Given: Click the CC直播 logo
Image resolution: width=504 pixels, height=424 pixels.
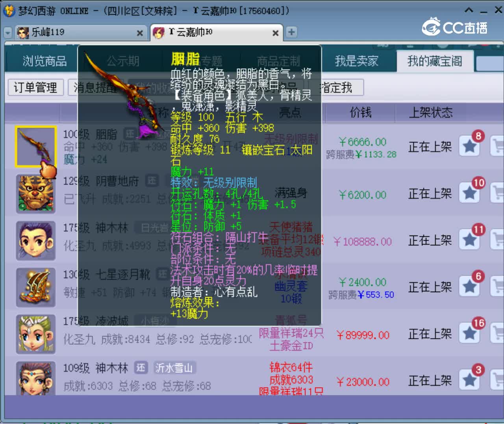Looking at the screenshot, I should [x=455, y=27].
